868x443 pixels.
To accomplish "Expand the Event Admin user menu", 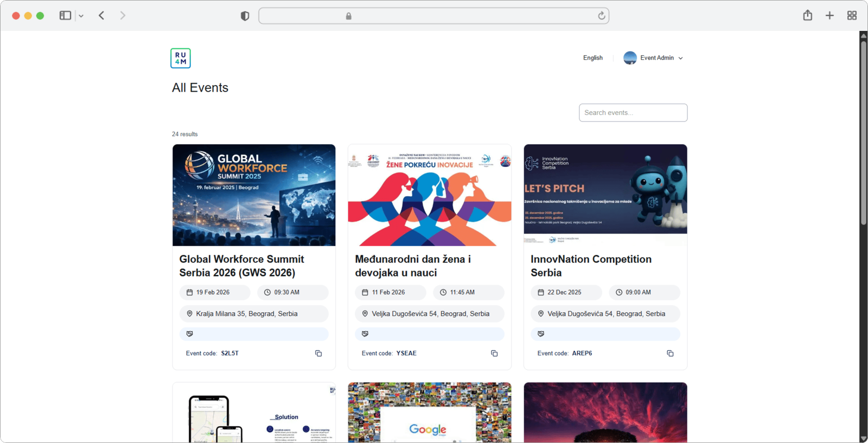I will [654, 58].
